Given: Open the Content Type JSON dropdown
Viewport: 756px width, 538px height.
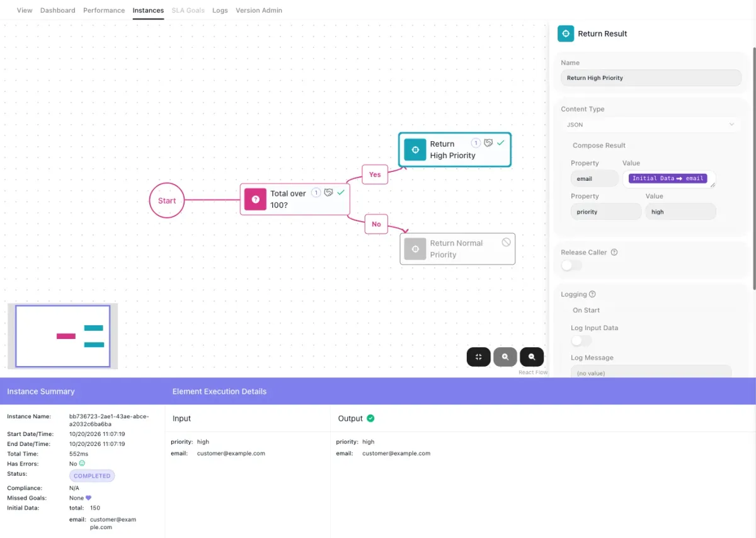Looking at the screenshot, I should (x=651, y=125).
